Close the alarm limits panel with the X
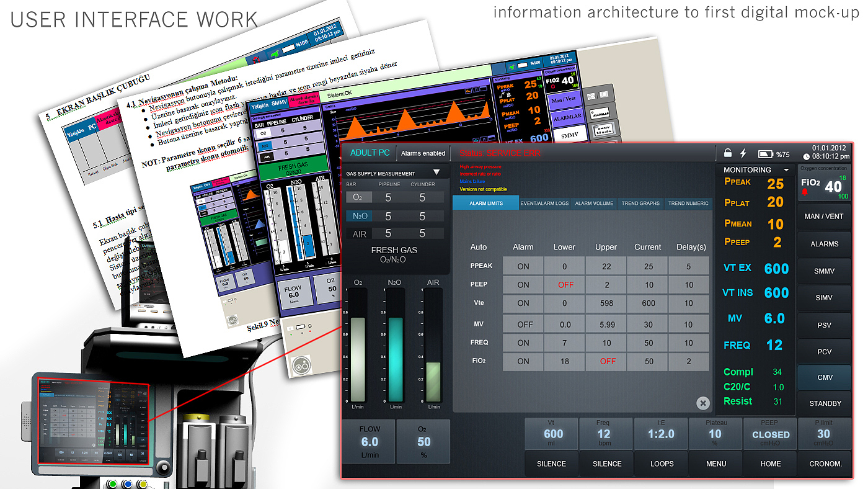This screenshot has height=489, width=868. click(x=702, y=403)
